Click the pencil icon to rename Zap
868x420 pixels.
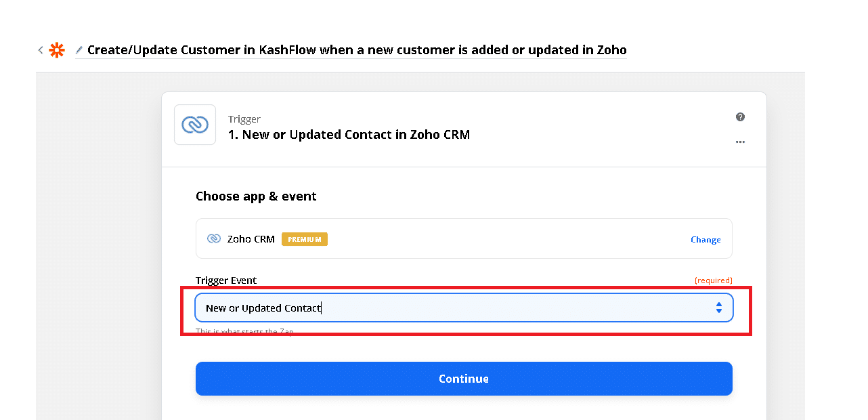(79, 50)
